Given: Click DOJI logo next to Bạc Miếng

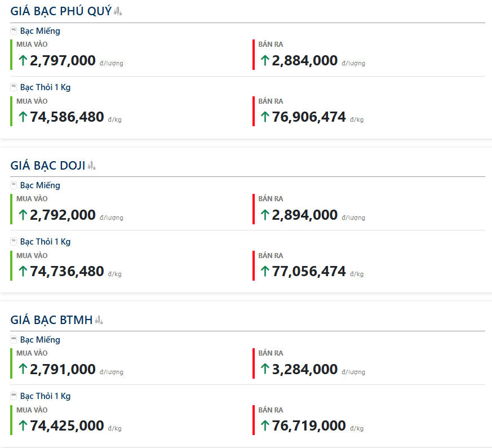Looking at the screenshot, I should pyautogui.click(x=14, y=185).
